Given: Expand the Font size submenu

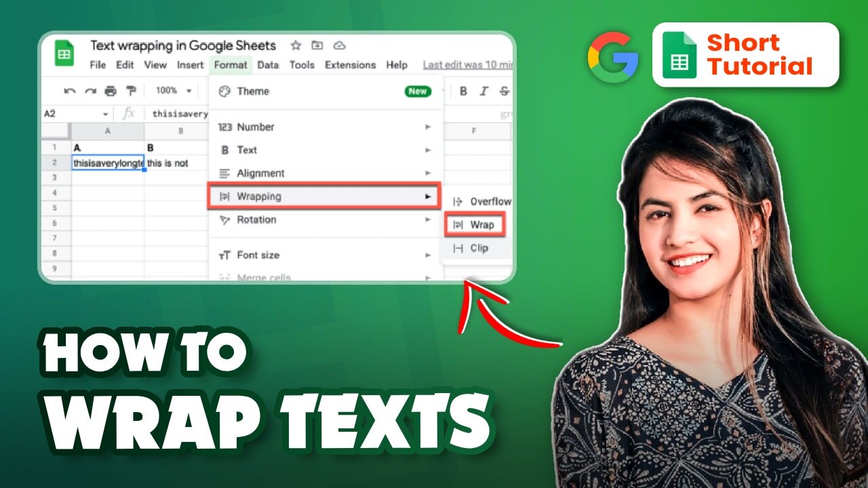Looking at the screenshot, I should (x=325, y=255).
